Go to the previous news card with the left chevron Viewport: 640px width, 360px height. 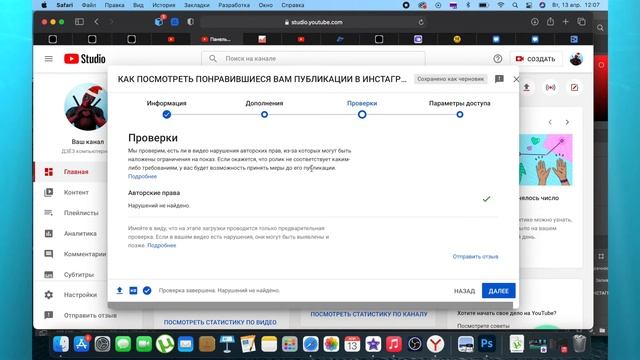pos(550,122)
